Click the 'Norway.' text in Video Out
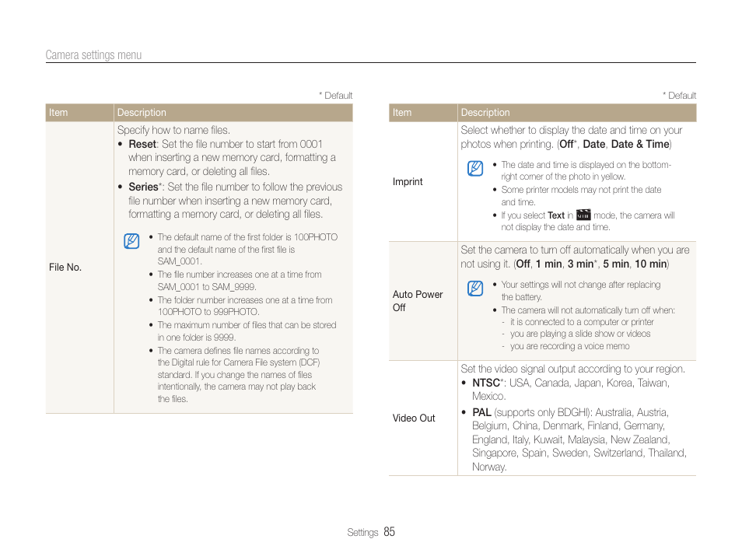742x560 pixels. tap(489, 467)
